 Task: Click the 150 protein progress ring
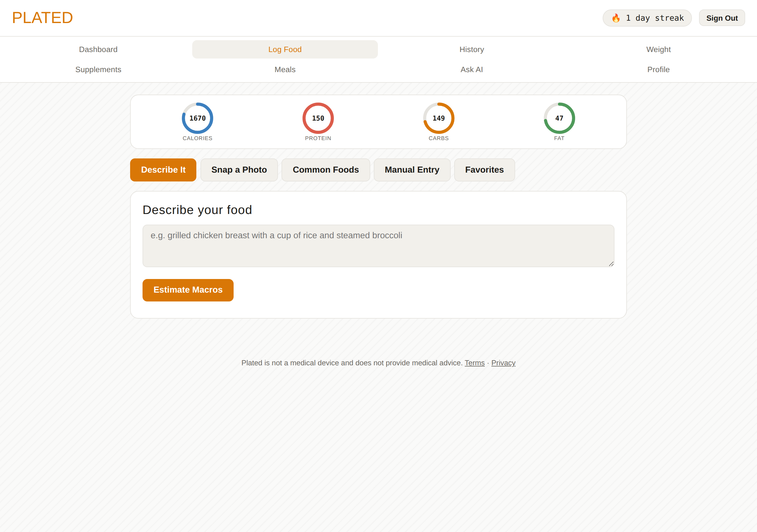coord(318,118)
